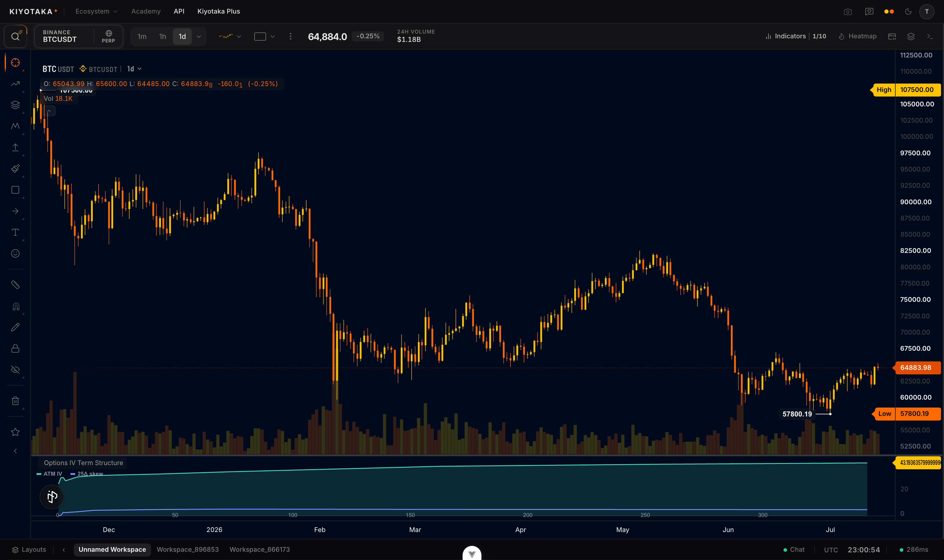Viewport: 944px width, 560px height.
Task: Expand the timeframe list chevron
Action: click(199, 37)
